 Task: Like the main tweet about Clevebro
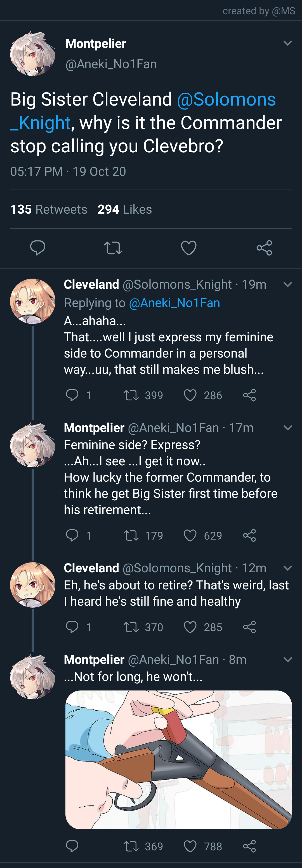(x=188, y=248)
